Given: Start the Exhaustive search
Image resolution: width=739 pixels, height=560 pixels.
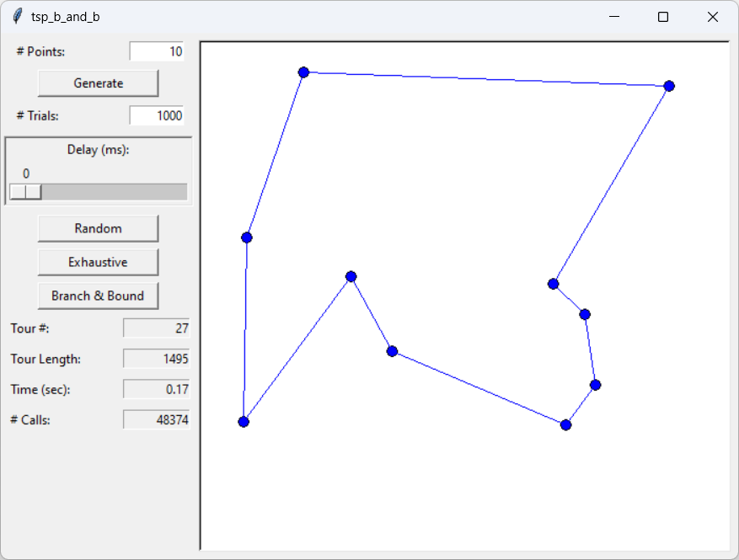Looking at the screenshot, I should [x=98, y=263].
